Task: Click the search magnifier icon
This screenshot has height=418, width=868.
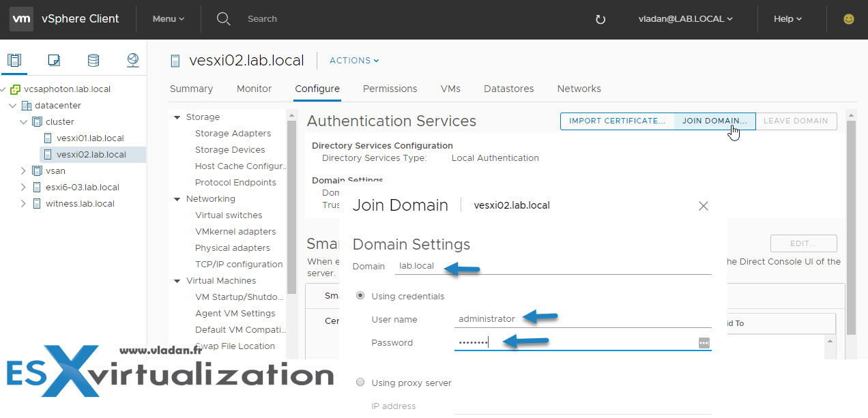Action: (223, 19)
